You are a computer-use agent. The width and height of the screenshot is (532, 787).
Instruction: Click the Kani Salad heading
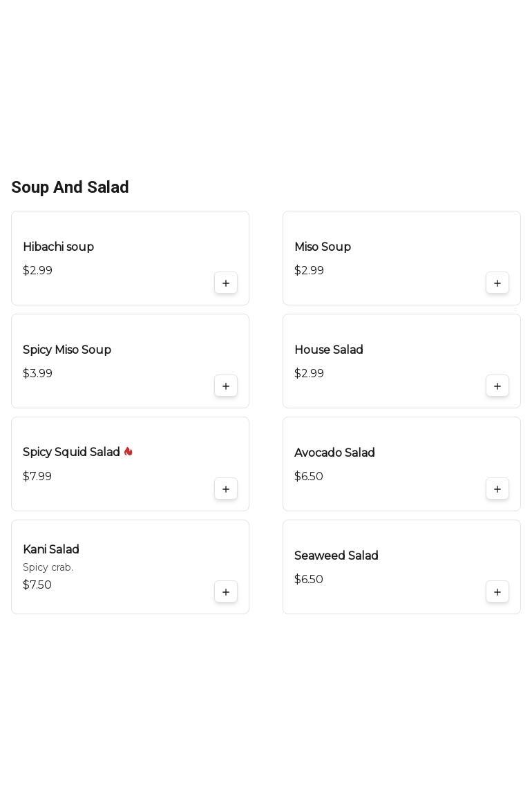click(x=51, y=549)
